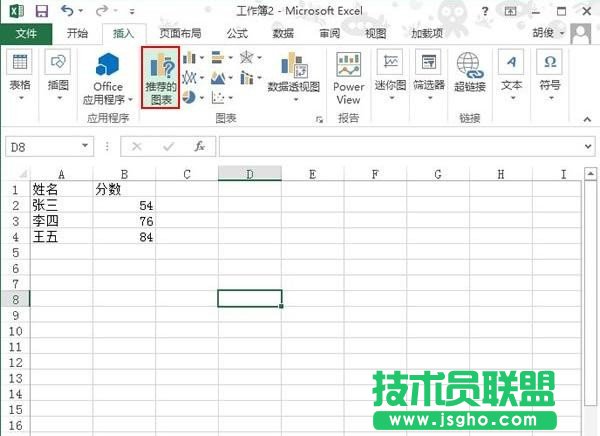Select cell B3 with value 76
Screen dimensions: 600x436
coord(124,221)
